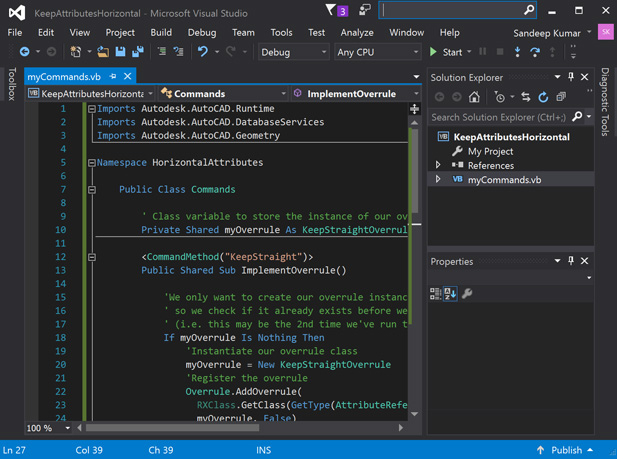Save the current file with disk icon
The image size is (617, 459).
click(x=120, y=52)
